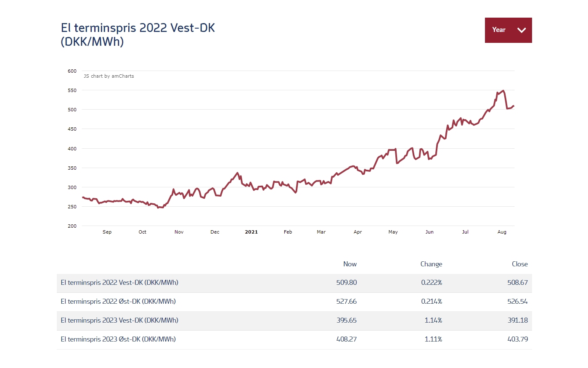Image resolution: width=588 pixels, height=368 pixels.
Task: Select El terminspris 2023 Vest-DK row
Action: pos(119,321)
